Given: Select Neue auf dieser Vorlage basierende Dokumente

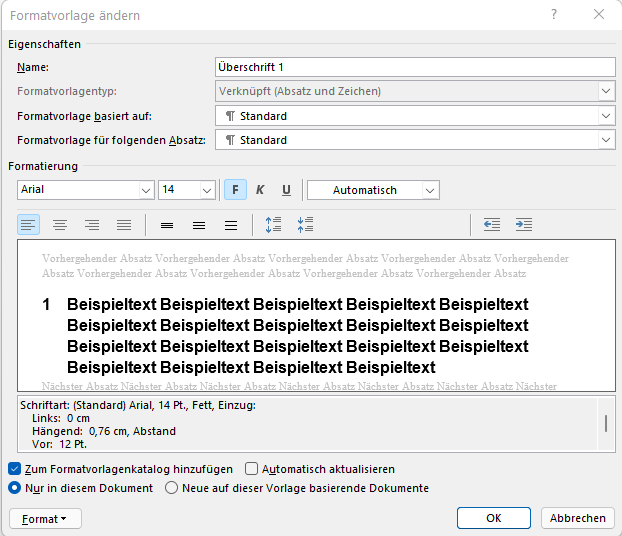Looking at the screenshot, I should [x=172, y=488].
